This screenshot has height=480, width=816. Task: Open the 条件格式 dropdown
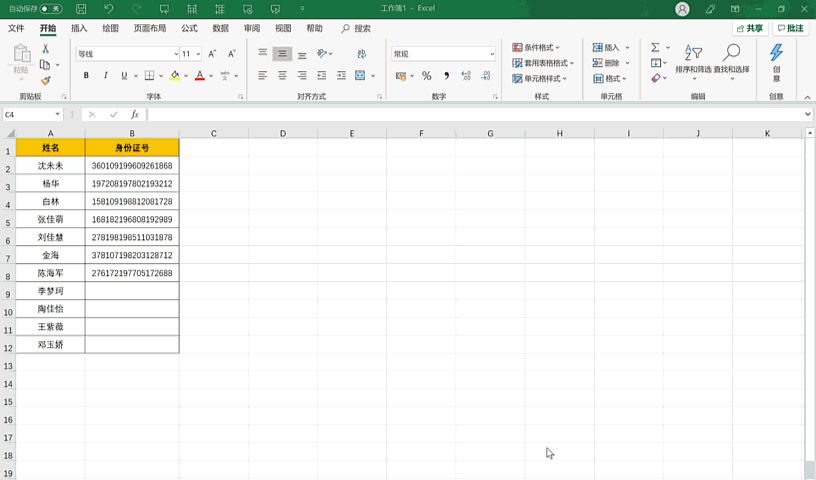pos(536,47)
